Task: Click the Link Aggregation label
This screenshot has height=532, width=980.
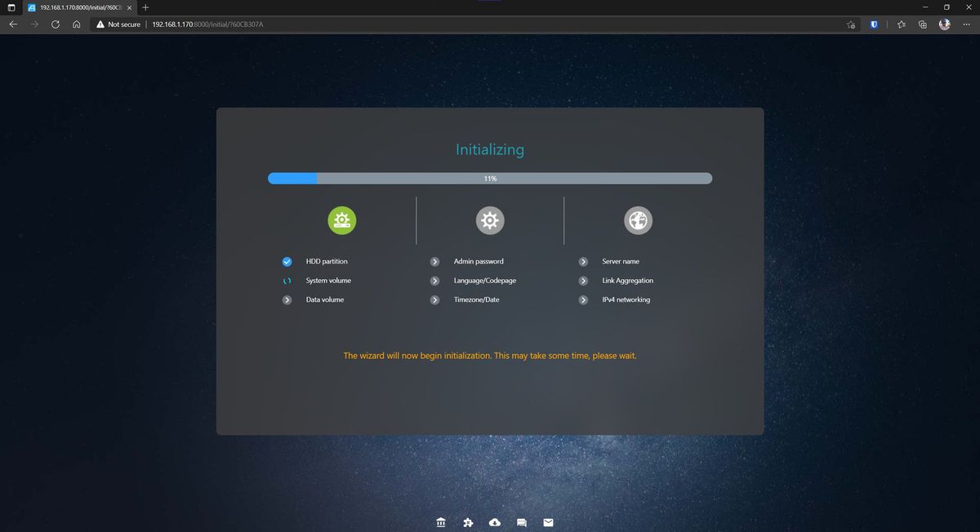Action: (x=628, y=281)
